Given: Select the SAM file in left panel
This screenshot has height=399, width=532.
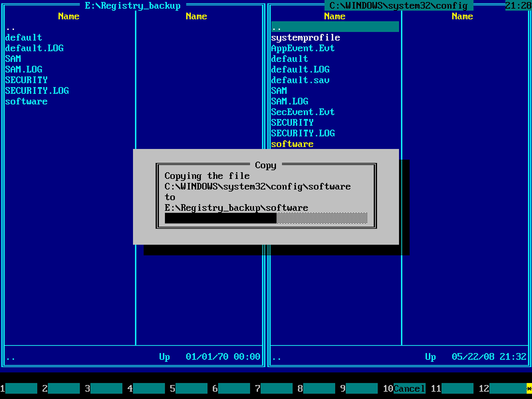Looking at the screenshot, I should coord(13,59).
